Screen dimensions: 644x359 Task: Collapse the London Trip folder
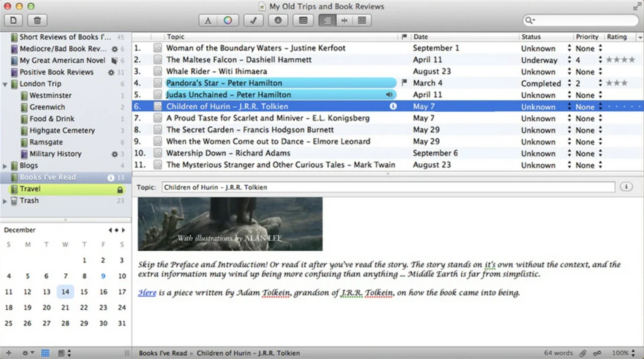pos(5,84)
